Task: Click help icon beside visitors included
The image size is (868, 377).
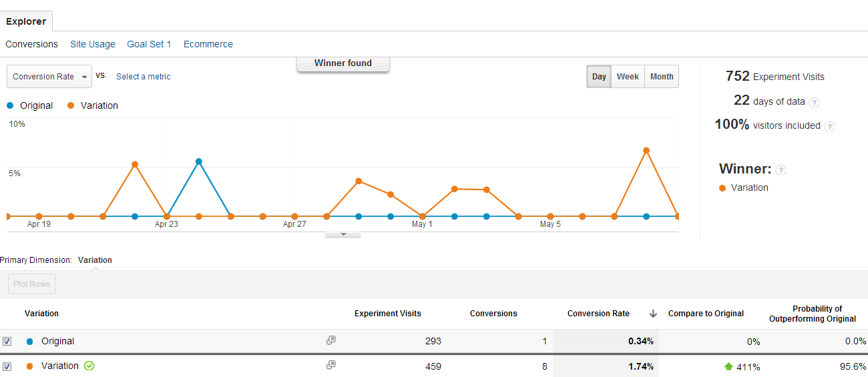Action: tap(829, 127)
